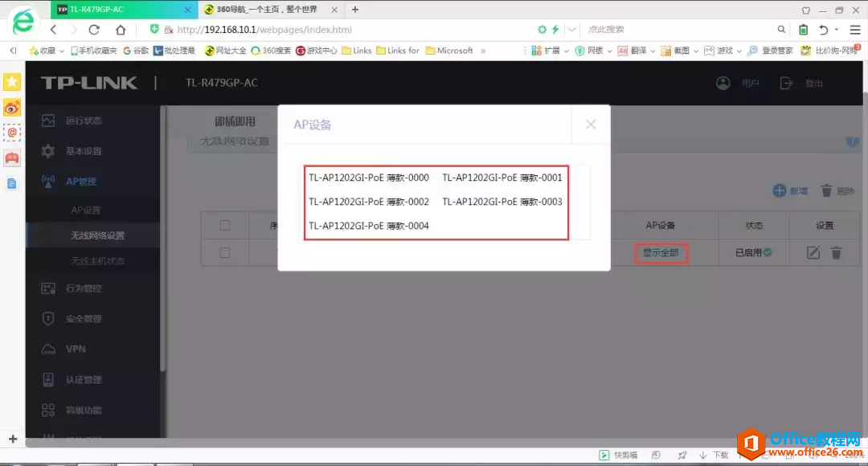868x466 pixels.
Task: Open the browser hamburger menu
Action: coord(855,30)
